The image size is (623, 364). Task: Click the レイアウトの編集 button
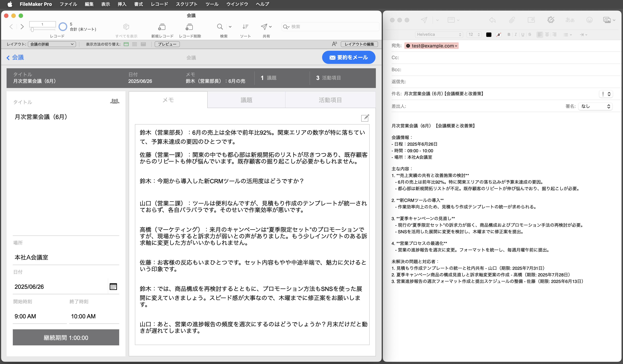point(359,44)
